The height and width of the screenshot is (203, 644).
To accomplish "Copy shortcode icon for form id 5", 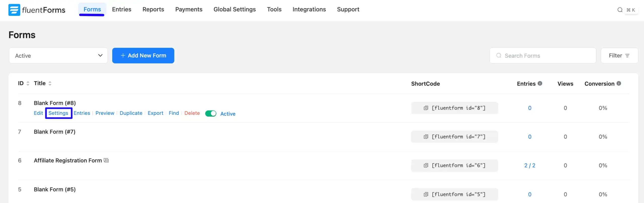I will (x=426, y=194).
